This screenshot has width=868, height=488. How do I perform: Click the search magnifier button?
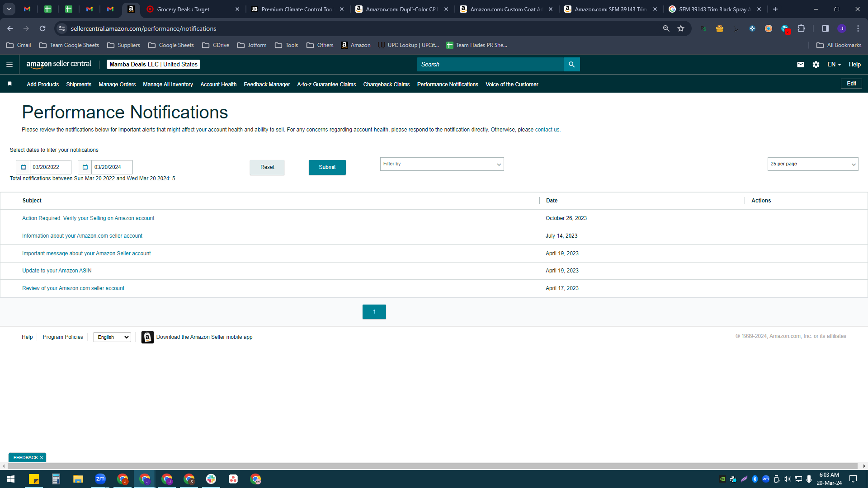pos(571,65)
